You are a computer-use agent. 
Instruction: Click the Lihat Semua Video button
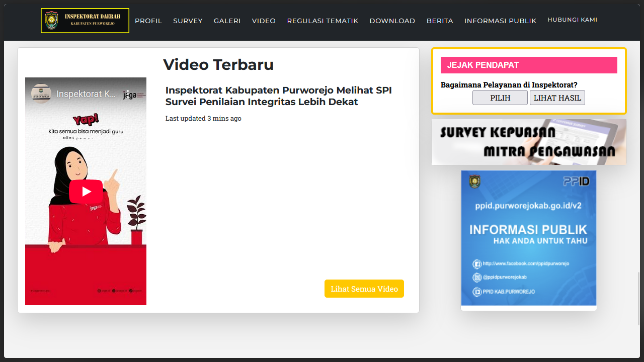[364, 289]
